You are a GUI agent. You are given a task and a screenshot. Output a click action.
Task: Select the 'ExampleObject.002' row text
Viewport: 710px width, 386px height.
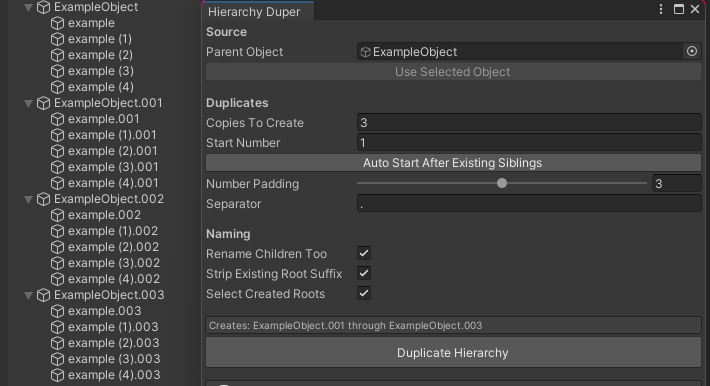coord(109,199)
